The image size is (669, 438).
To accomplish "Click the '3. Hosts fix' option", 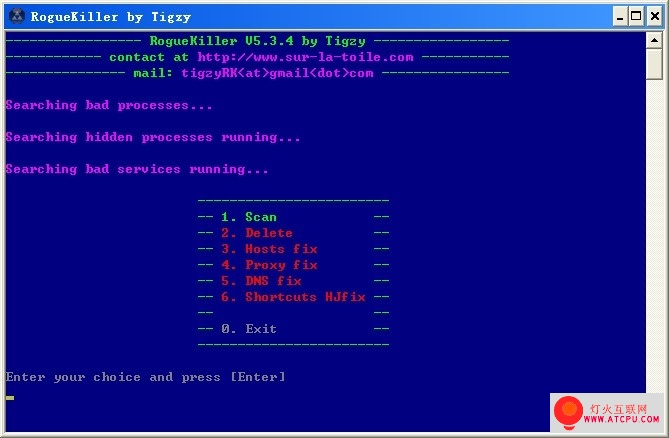I will coord(269,249).
